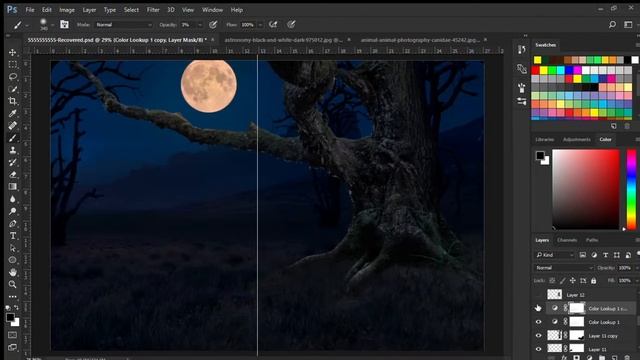Open the brush preset picker arrow
This screenshot has height=360, width=640.
[x=52, y=25]
